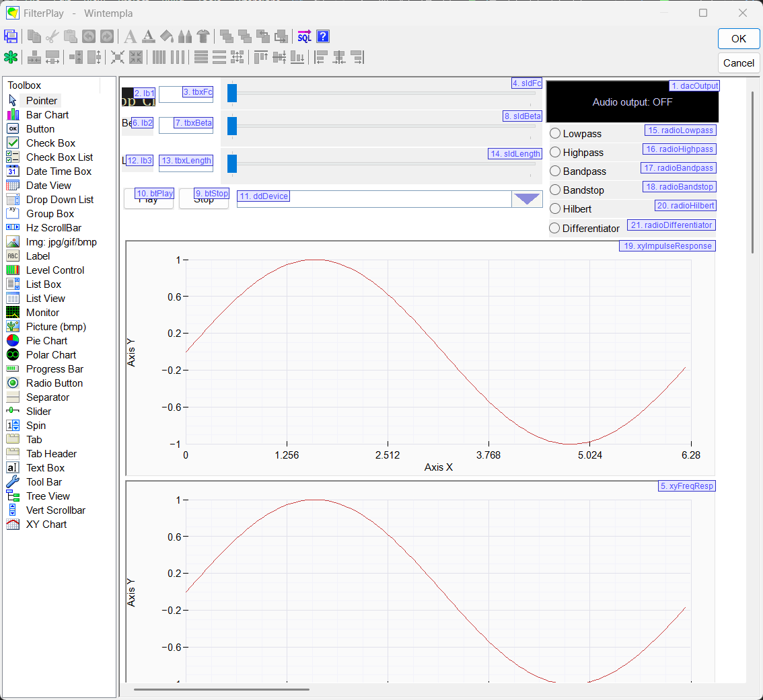Screen dimensions: 763x700
Task: Select the Differentiator radio button
Action: pos(554,228)
